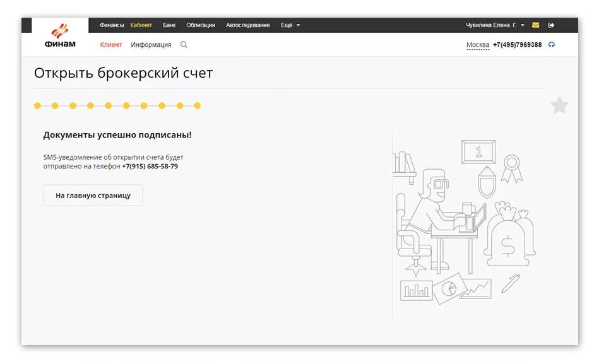
Task: Click the phone number +7(495)7969388
Action: click(x=516, y=44)
